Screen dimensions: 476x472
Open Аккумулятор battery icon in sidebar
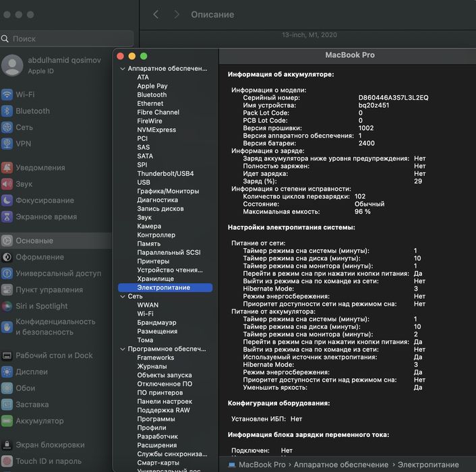[x=7, y=421]
